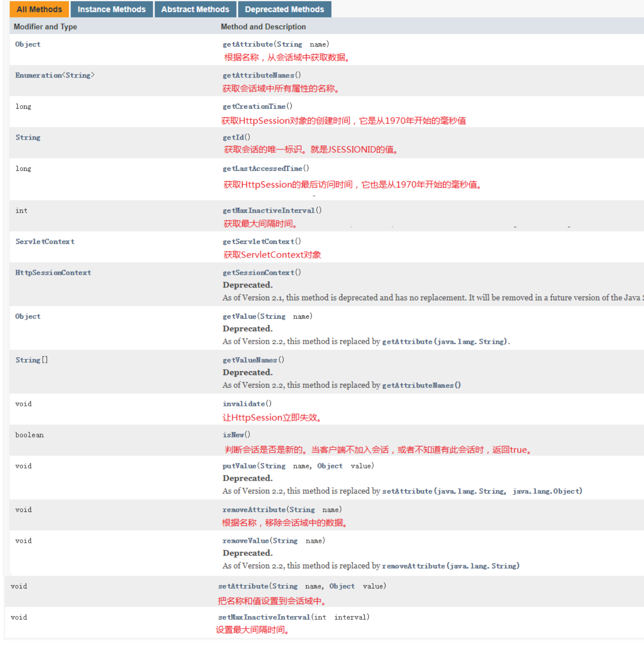The image size is (644, 648).
Task: Click Deprecated label under getSessionContext
Action: (248, 285)
